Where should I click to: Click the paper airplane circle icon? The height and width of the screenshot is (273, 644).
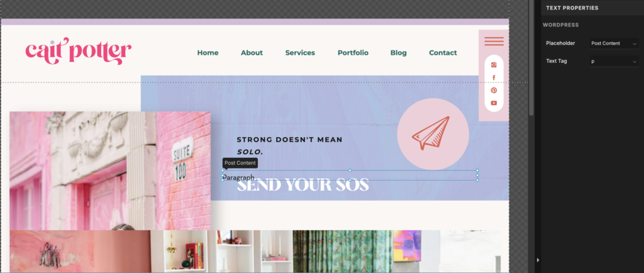[x=433, y=134]
